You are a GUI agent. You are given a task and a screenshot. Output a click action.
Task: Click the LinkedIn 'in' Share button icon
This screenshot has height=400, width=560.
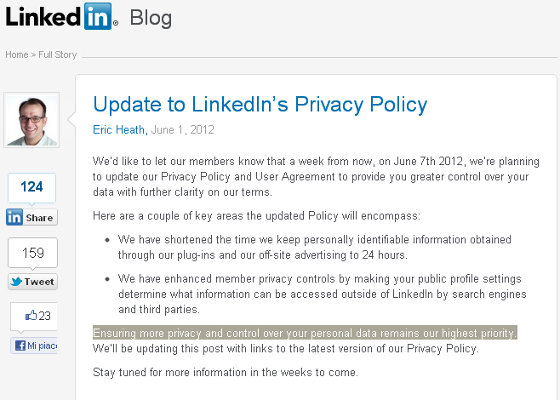14,217
